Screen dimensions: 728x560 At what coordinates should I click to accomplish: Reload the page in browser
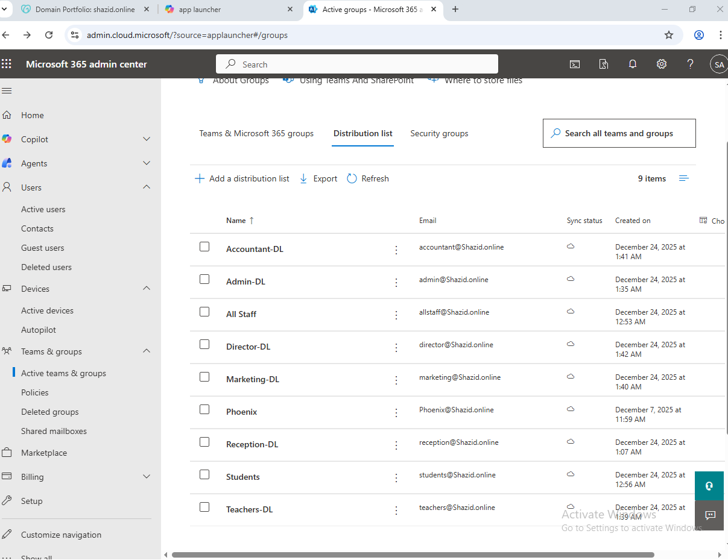pos(49,35)
